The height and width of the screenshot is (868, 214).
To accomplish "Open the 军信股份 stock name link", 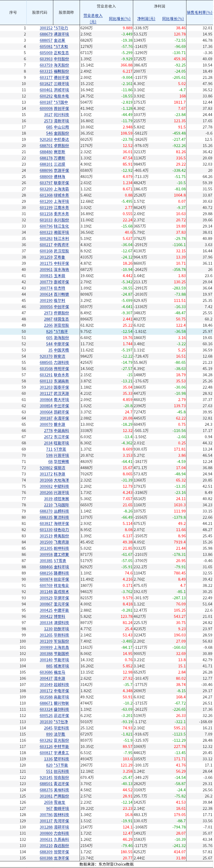I will (x=61, y=641).
